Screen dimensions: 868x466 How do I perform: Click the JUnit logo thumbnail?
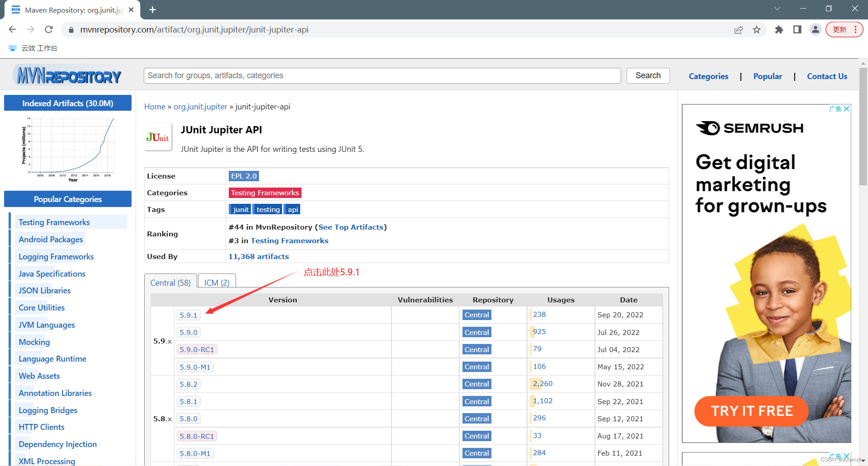[x=158, y=137]
